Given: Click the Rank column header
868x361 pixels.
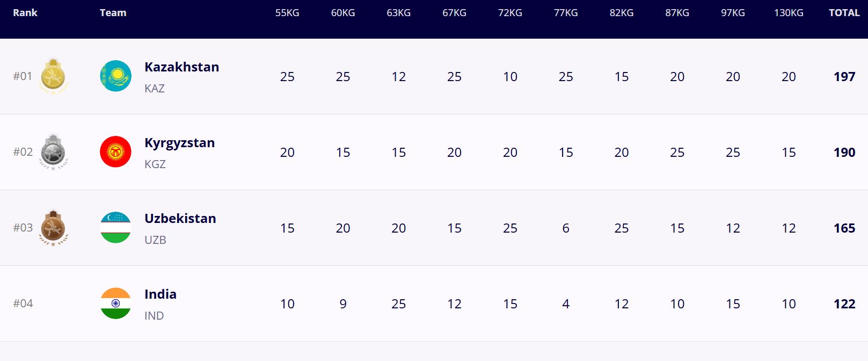Looking at the screenshot, I should [x=25, y=13].
